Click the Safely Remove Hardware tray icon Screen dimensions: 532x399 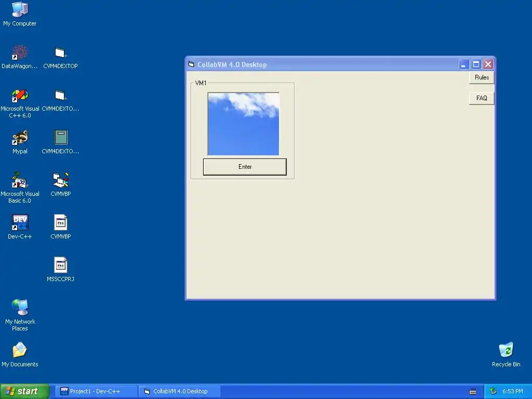coord(494,391)
